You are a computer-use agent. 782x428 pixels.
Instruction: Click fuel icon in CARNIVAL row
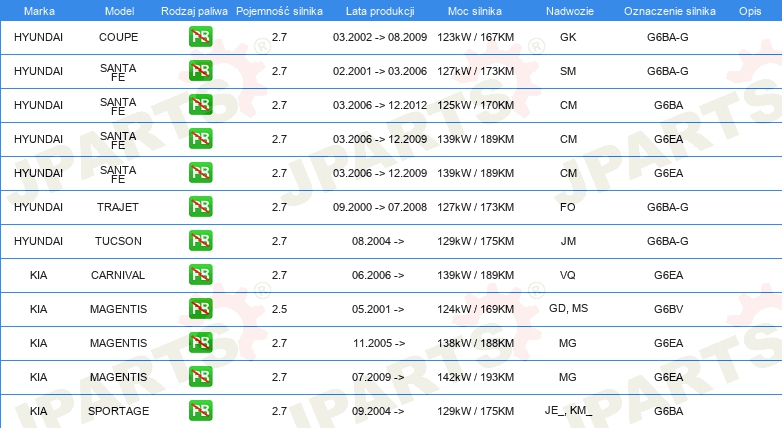200,274
